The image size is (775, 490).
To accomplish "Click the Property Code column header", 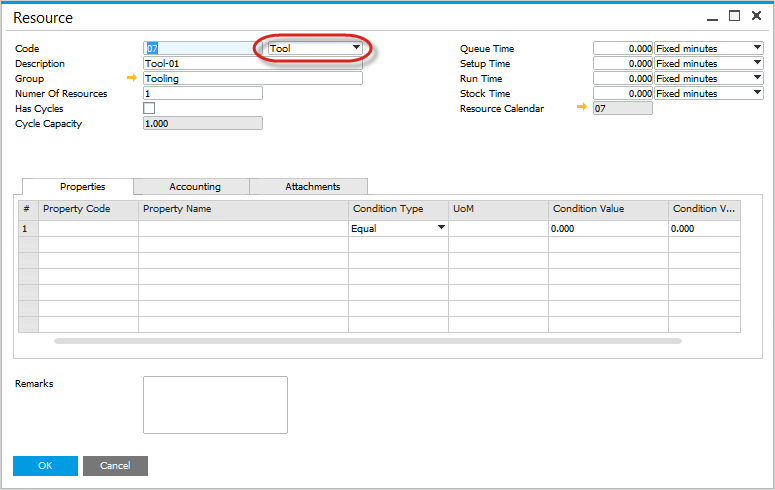I will (x=88, y=209).
